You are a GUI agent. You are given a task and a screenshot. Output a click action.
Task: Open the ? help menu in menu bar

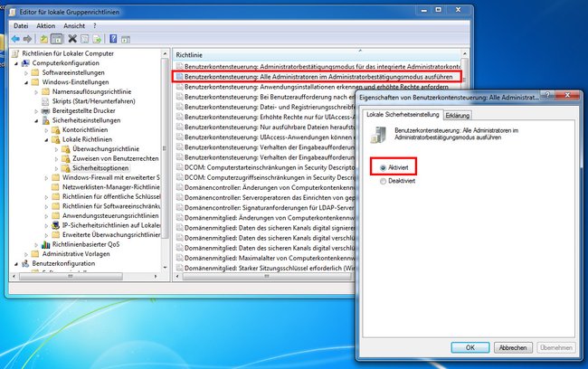point(94,26)
